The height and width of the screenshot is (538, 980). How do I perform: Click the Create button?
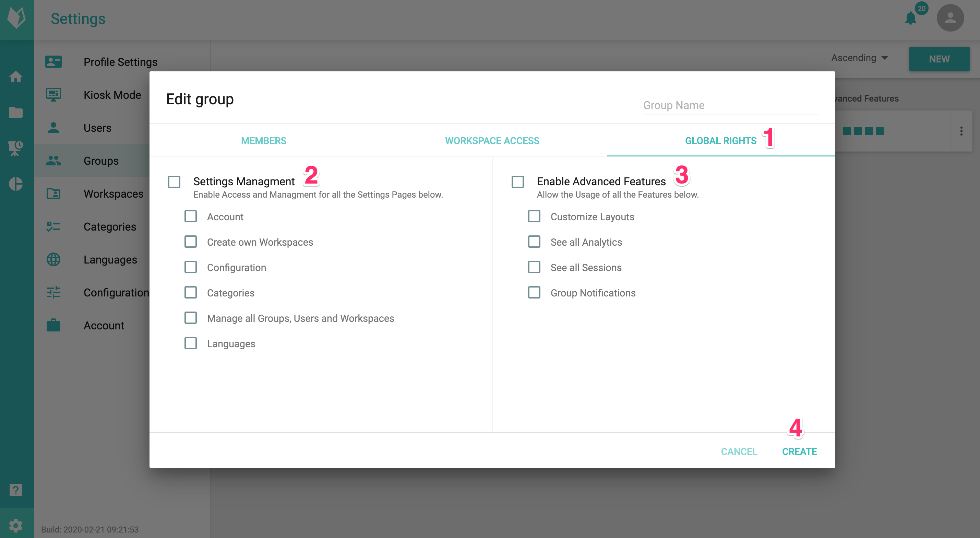coord(800,452)
